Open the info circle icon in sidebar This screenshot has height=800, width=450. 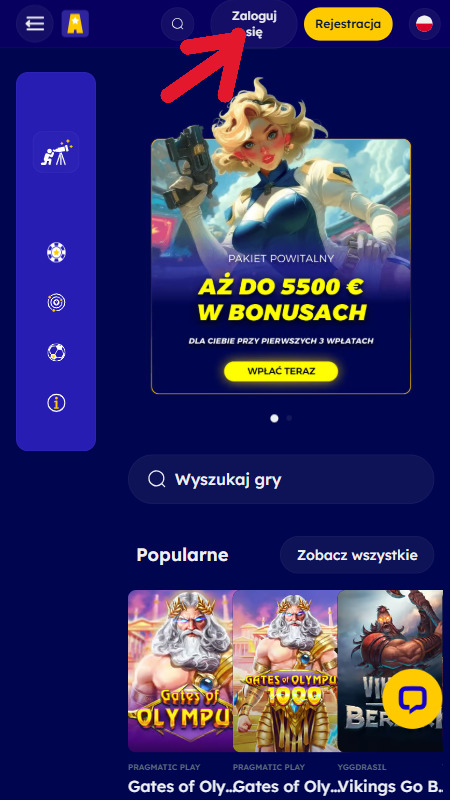(x=56, y=403)
